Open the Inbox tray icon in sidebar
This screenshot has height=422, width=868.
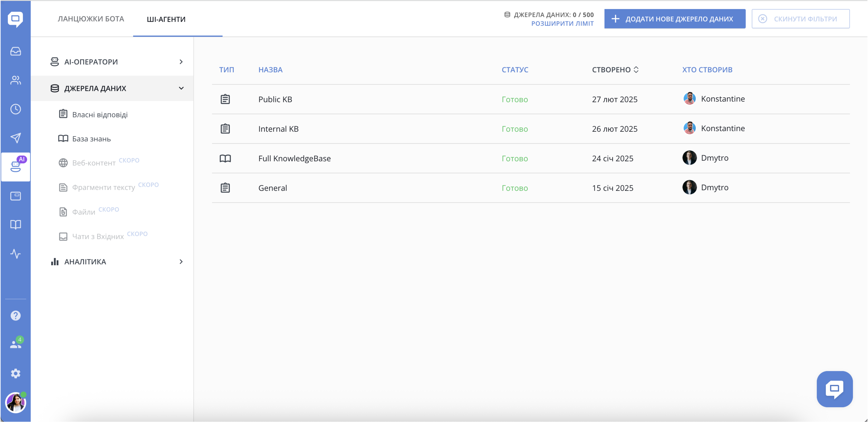coord(16,51)
